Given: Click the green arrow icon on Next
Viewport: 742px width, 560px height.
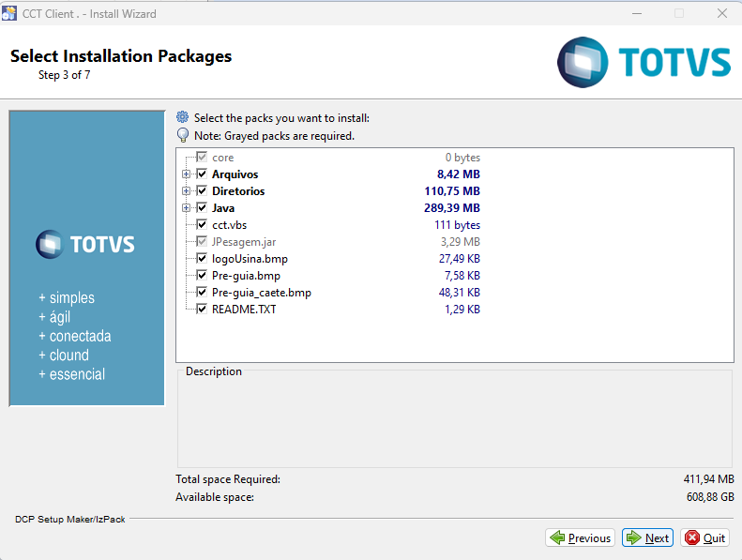Looking at the screenshot, I should click(x=633, y=537).
